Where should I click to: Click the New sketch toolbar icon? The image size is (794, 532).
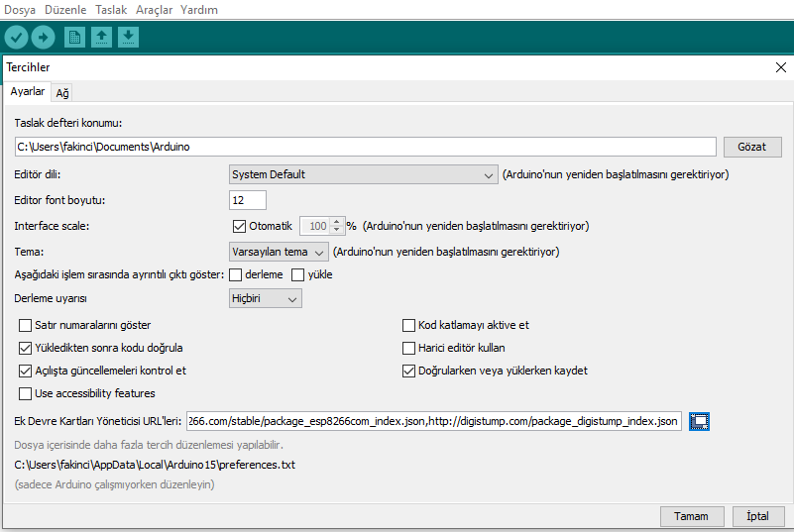(74, 38)
